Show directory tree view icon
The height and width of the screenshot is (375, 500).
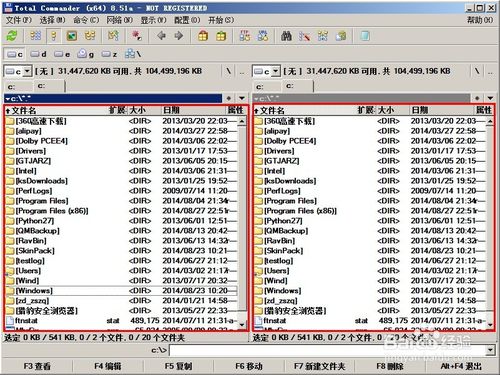90,36
